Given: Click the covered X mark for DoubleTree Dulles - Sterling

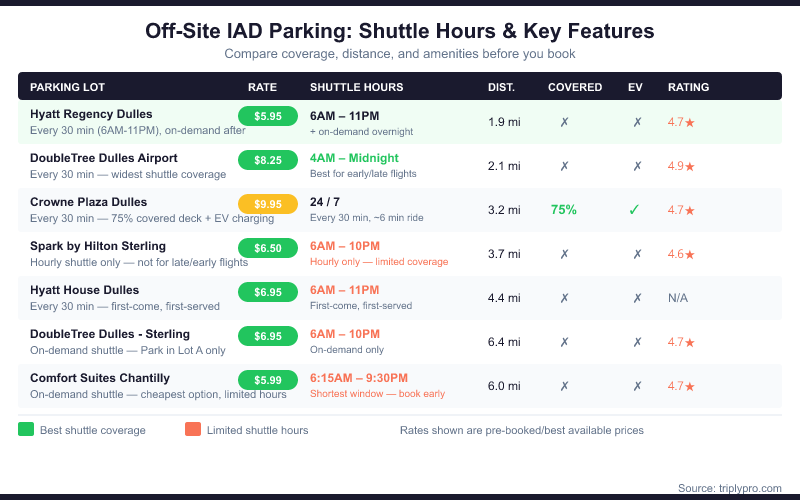Looking at the screenshot, I should point(564,342).
